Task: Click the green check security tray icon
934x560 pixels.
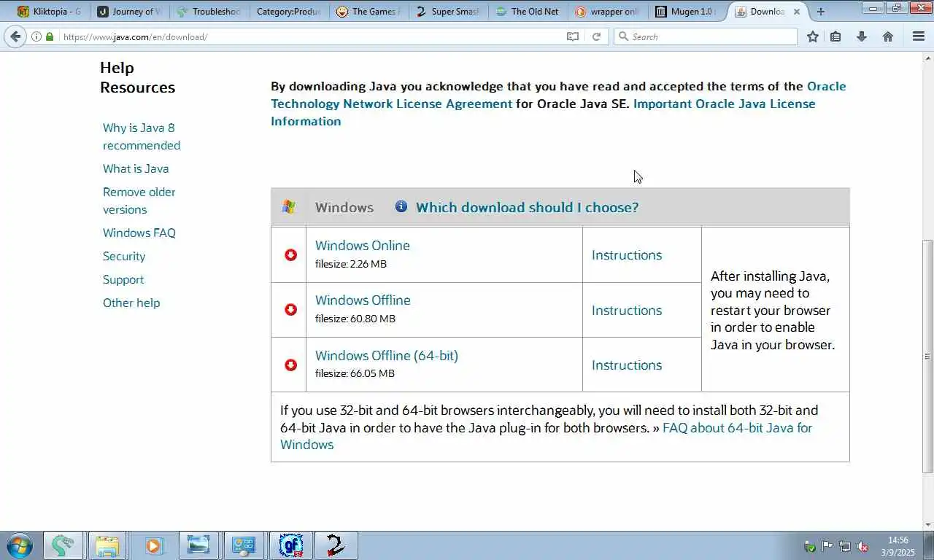Action: tap(810, 546)
